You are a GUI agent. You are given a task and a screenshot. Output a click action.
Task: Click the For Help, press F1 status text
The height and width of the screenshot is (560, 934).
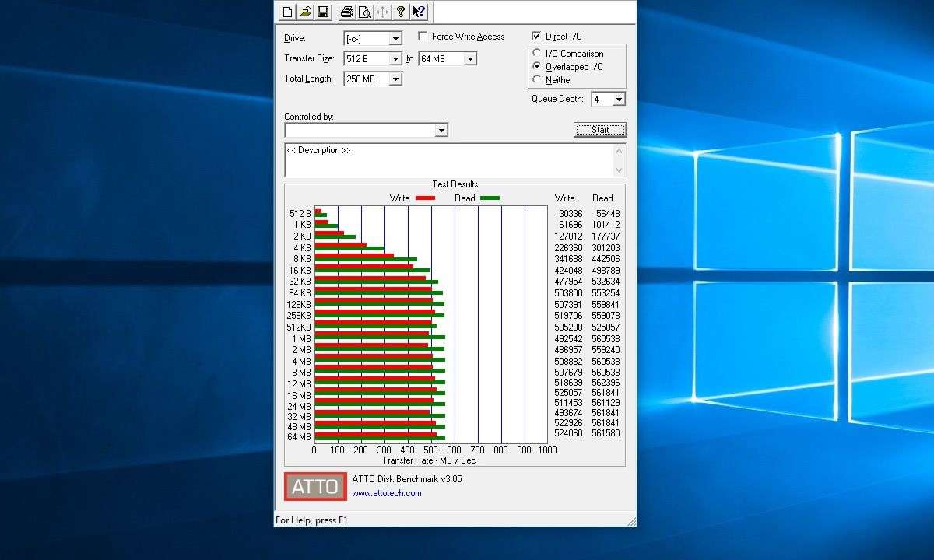tap(311, 520)
